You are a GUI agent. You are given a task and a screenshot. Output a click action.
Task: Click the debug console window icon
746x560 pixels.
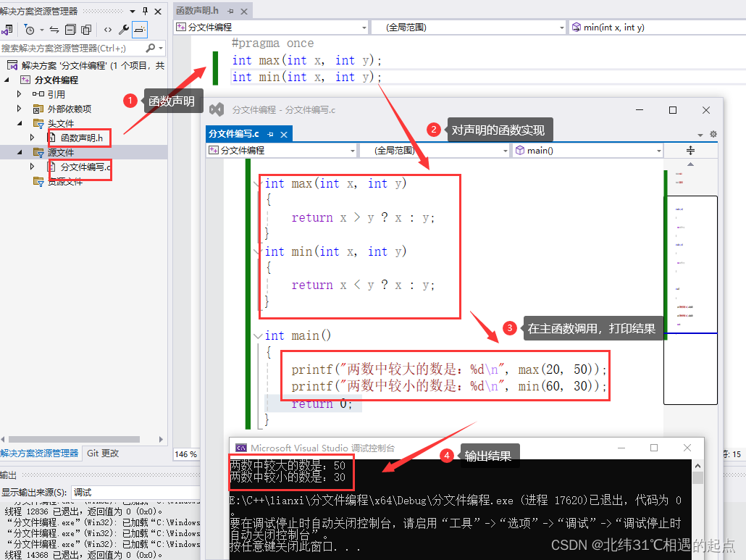pos(241,448)
